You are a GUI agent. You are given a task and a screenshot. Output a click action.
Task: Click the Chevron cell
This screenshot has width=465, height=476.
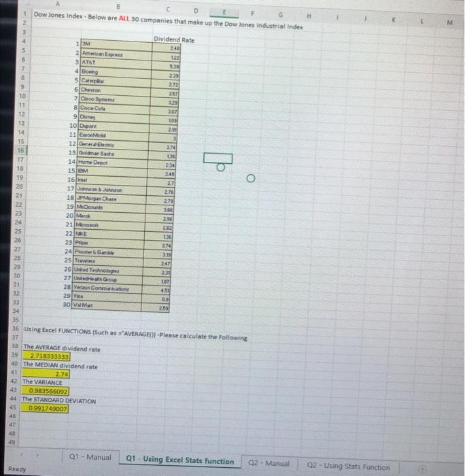click(116, 90)
